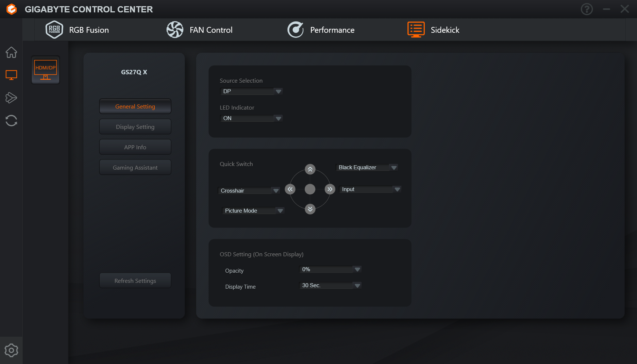Click the update sync arrows icon

11,120
